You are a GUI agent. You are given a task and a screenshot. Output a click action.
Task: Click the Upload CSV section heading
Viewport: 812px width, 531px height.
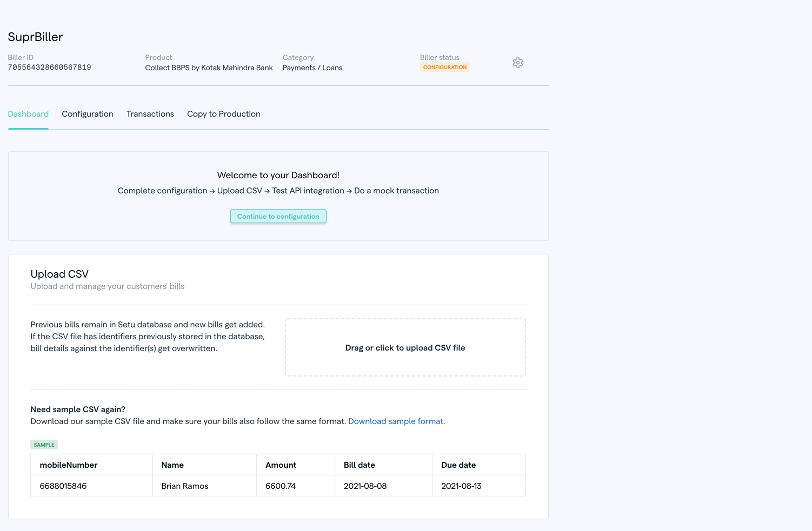[x=59, y=274]
